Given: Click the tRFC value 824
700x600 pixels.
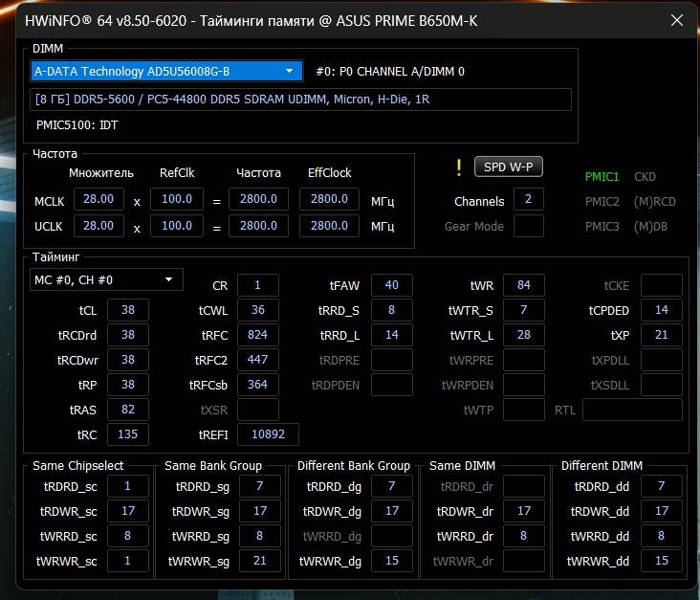Looking at the screenshot, I should (258, 335).
